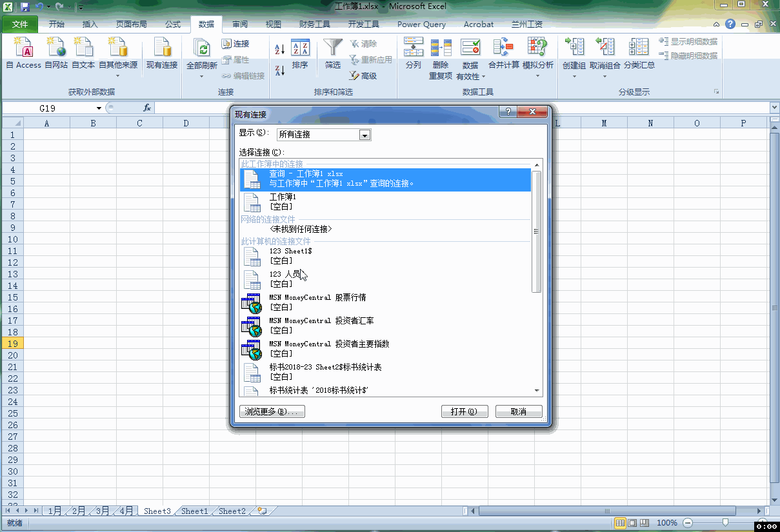
Task: Select MSN MoneyCentral 股票行情 connection
Action: 385,302
